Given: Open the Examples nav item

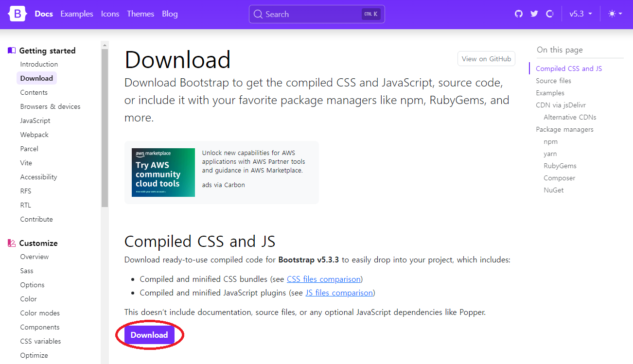Looking at the screenshot, I should 77,14.
